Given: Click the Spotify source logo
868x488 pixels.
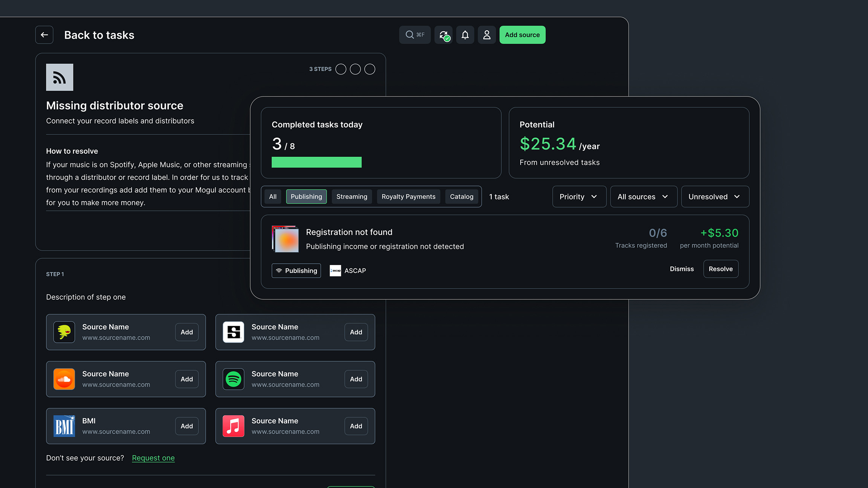Looking at the screenshot, I should (x=233, y=379).
